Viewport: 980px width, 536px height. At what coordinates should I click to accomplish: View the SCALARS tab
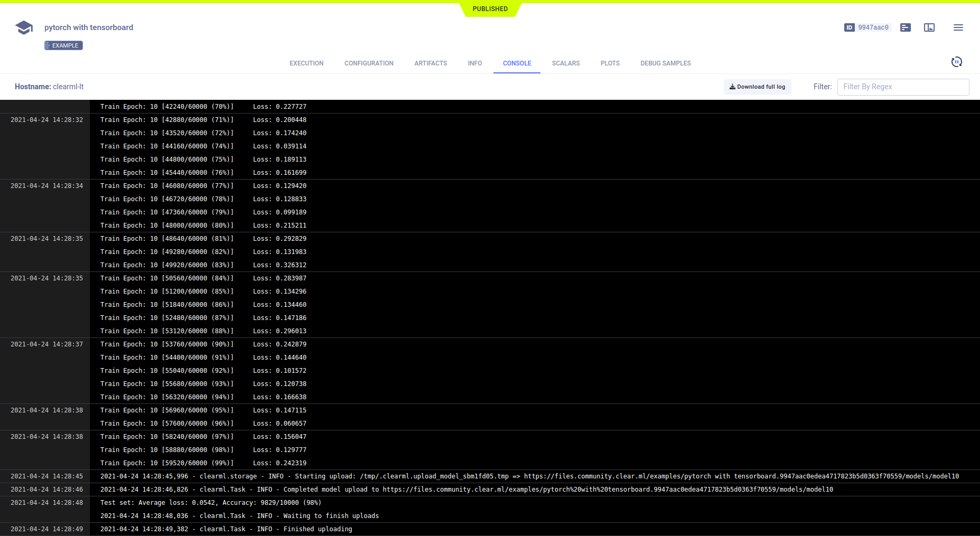click(566, 63)
